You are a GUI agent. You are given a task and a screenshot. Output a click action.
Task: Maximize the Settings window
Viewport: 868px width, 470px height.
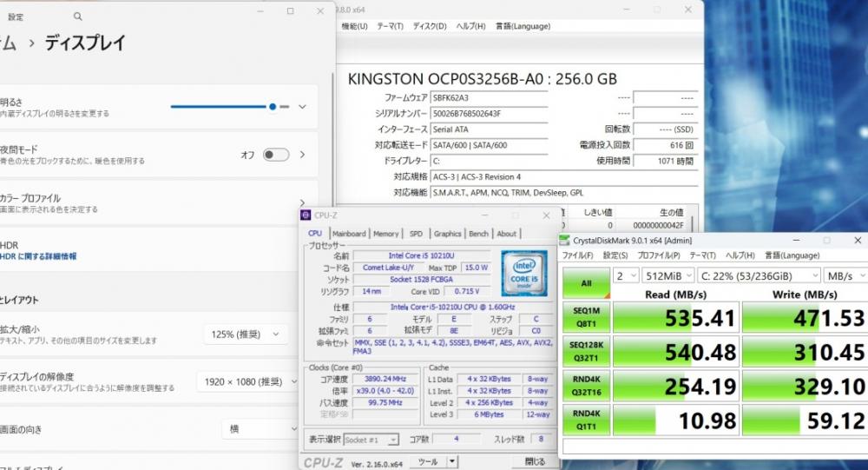(290, 11)
